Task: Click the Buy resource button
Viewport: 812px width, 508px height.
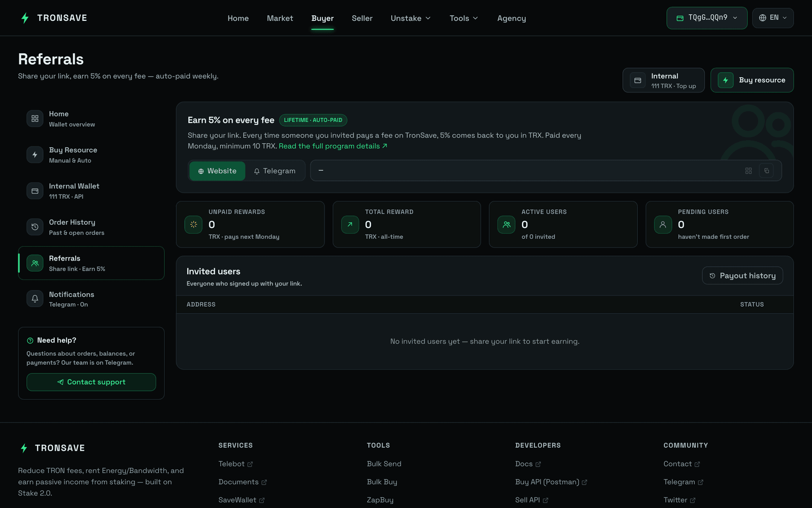Action: point(752,80)
